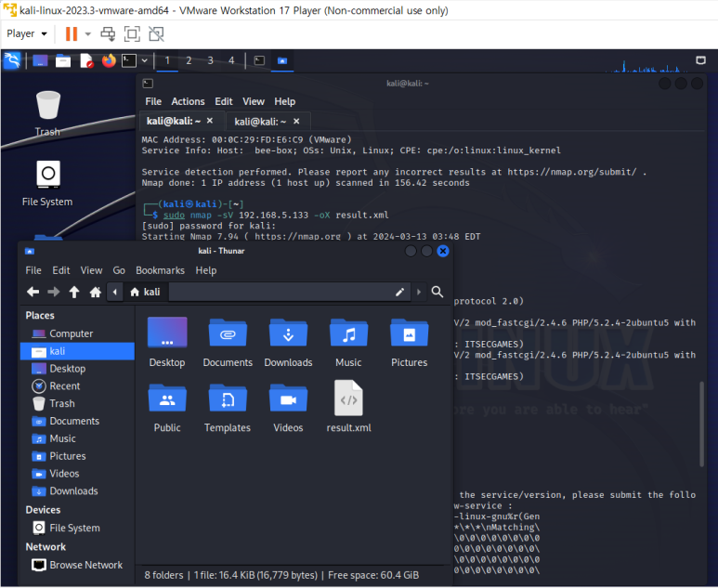Select the Videos folder in file view
The height and width of the screenshot is (588, 718).
click(288, 408)
